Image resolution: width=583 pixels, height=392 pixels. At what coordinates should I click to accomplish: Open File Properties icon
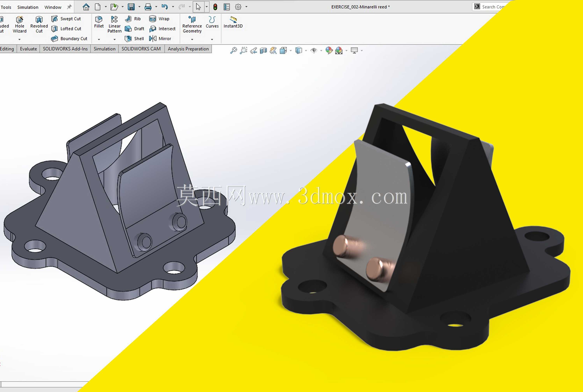[x=227, y=7]
